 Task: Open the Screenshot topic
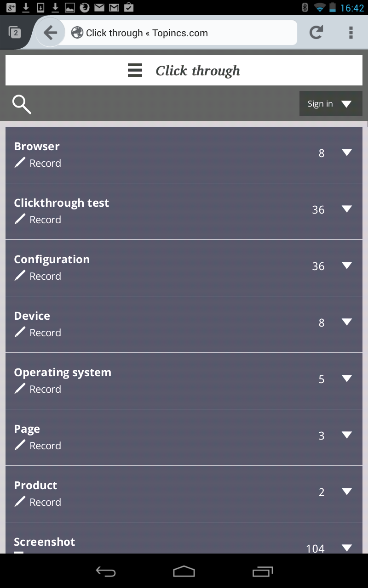coord(45,542)
